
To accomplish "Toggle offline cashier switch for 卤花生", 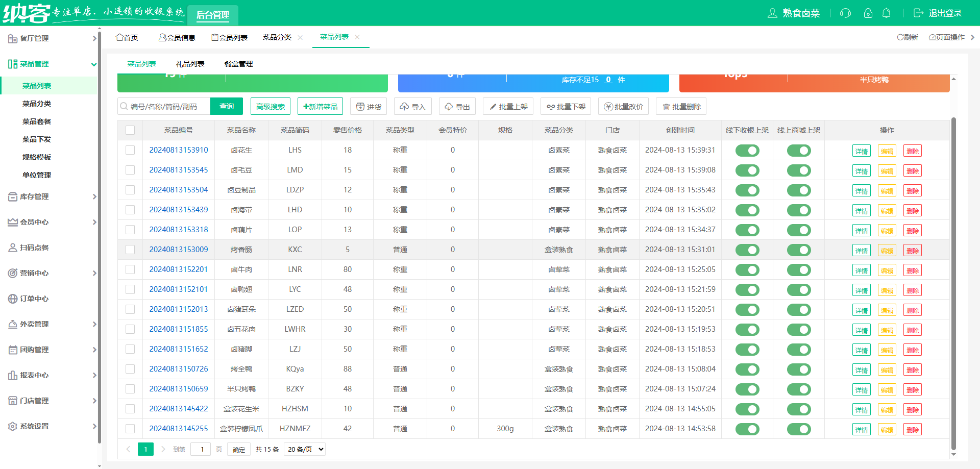I will click(747, 151).
